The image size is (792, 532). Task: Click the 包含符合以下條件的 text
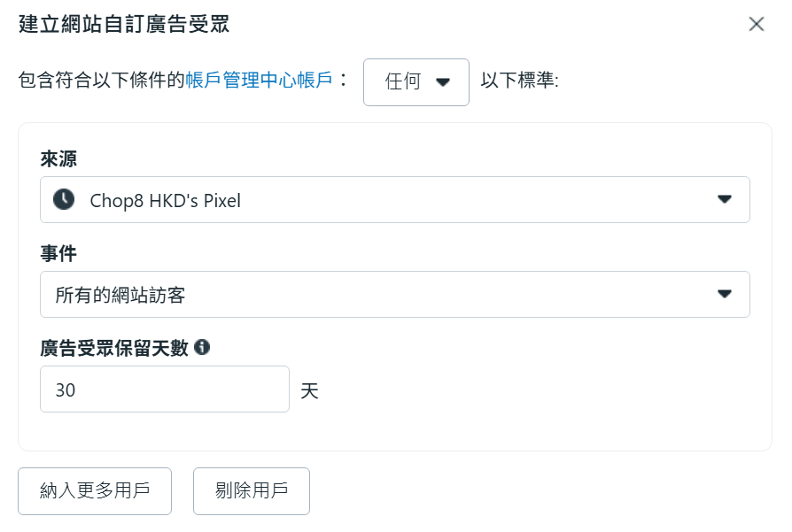(x=101, y=81)
